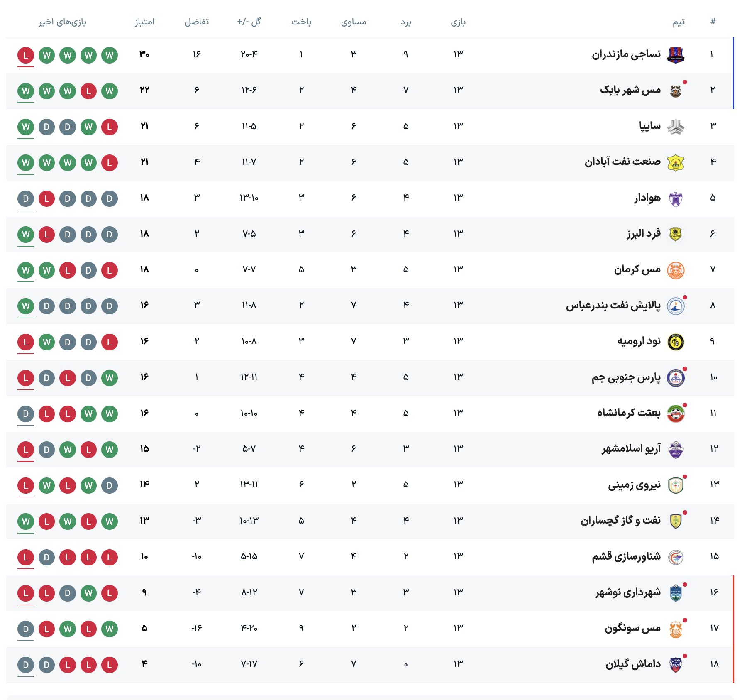Open the فرد البرز team name link
The width and height of the screenshot is (742, 700).
pyautogui.click(x=643, y=234)
